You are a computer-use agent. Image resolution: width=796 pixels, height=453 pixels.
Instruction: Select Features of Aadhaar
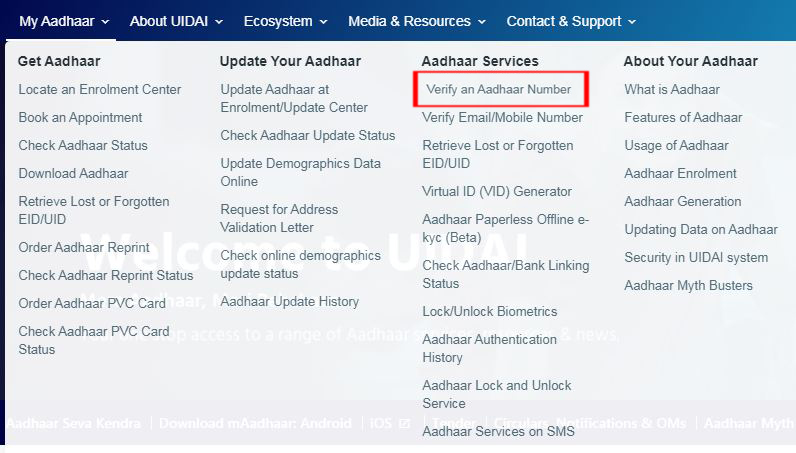[x=683, y=117]
